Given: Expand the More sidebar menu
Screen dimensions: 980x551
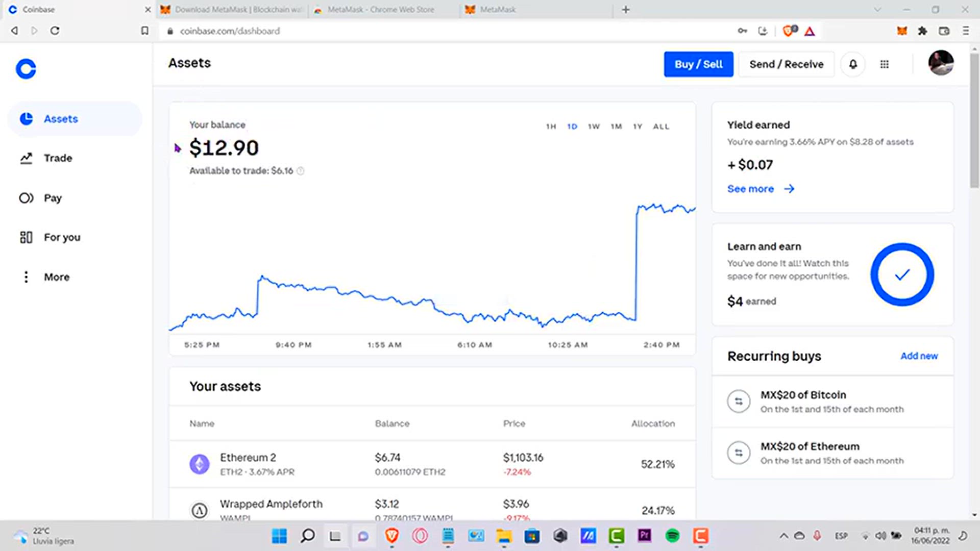Looking at the screenshot, I should click(x=75, y=277).
